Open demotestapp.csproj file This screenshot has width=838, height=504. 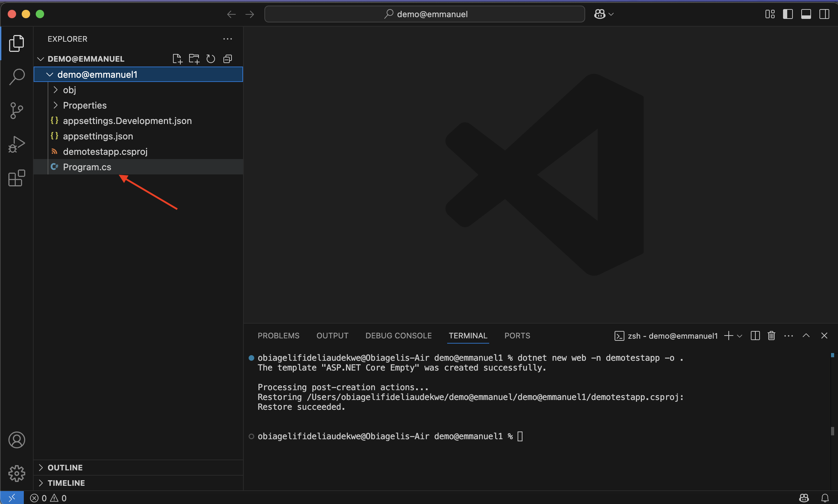[x=138, y=152]
